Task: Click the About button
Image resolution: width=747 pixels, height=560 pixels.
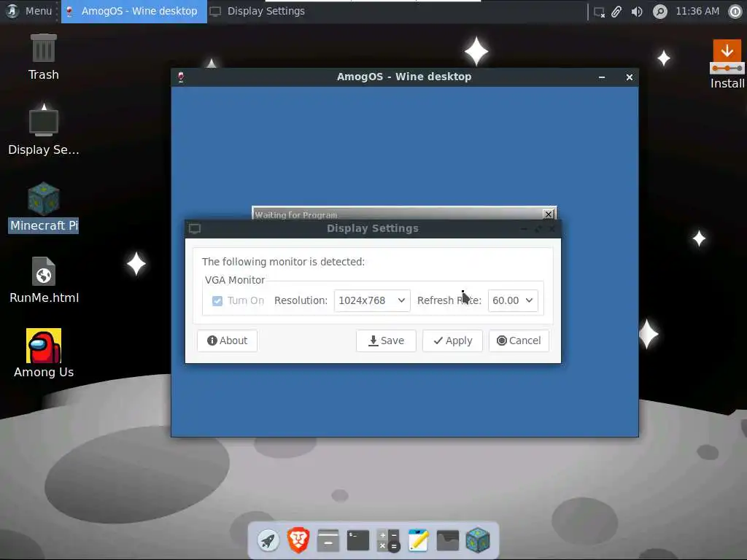Action: (228, 341)
